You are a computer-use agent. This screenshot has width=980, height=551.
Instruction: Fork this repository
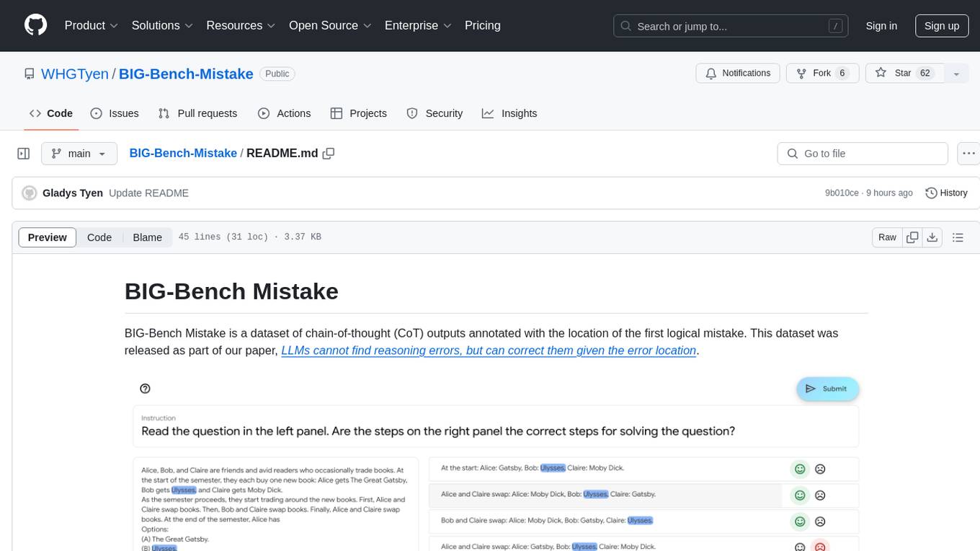click(821, 74)
